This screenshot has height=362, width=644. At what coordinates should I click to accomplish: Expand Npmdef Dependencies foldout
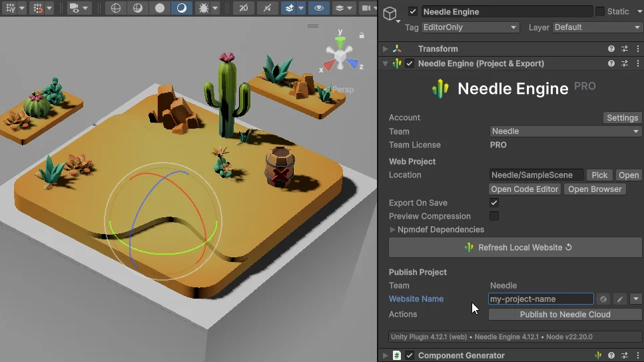tap(392, 229)
